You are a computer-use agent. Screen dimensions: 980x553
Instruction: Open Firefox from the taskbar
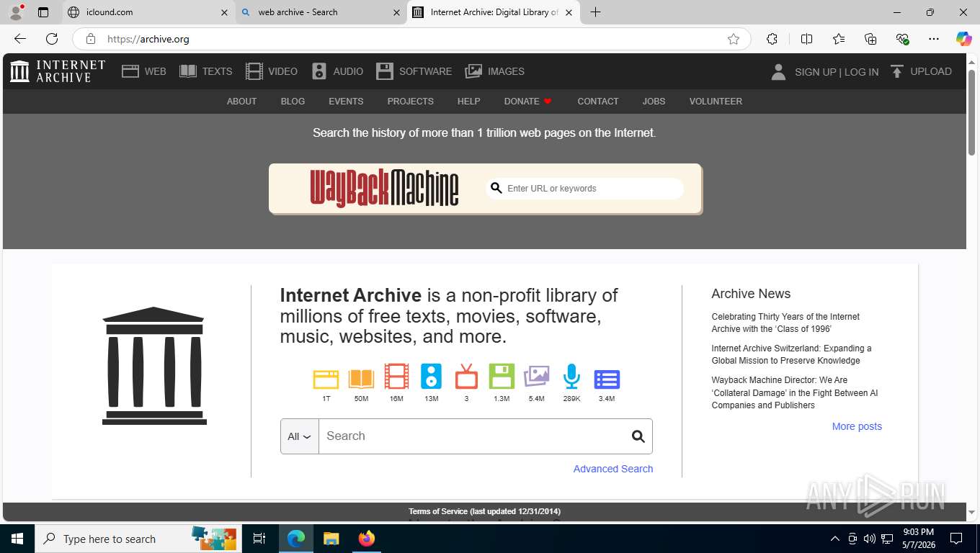click(x=367, y=539)
